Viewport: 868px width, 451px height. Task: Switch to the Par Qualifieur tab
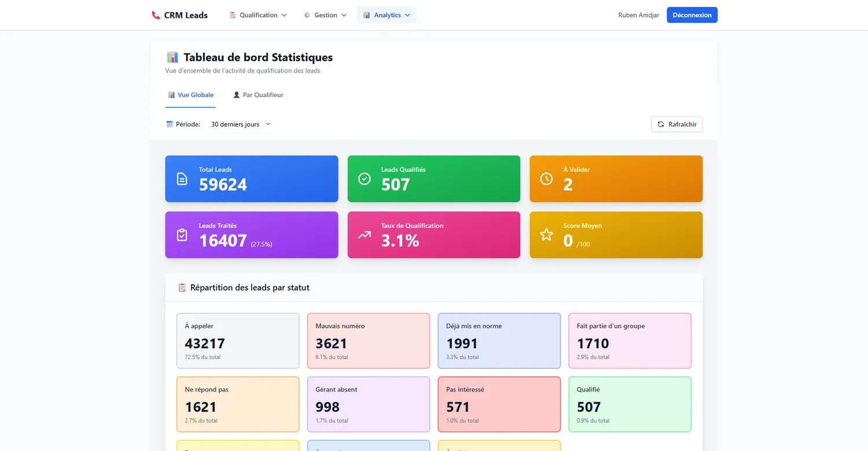[258, 95]
